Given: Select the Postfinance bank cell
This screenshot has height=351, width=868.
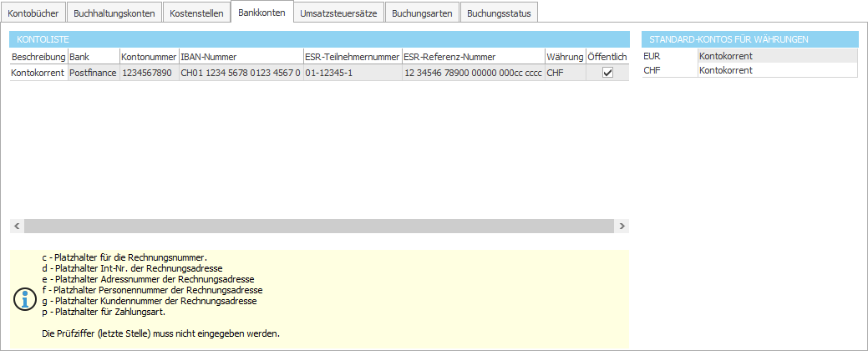Looking at the screenshot, I should coord(93,73).
